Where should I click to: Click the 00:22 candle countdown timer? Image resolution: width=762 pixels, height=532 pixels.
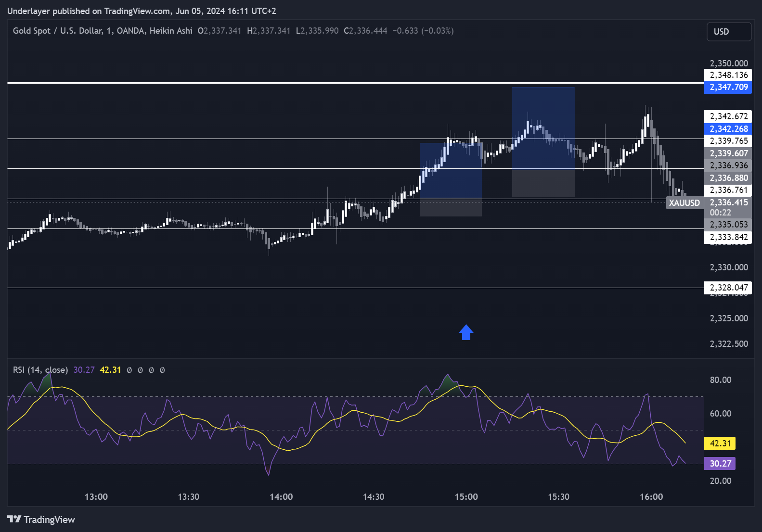point(720,213)
